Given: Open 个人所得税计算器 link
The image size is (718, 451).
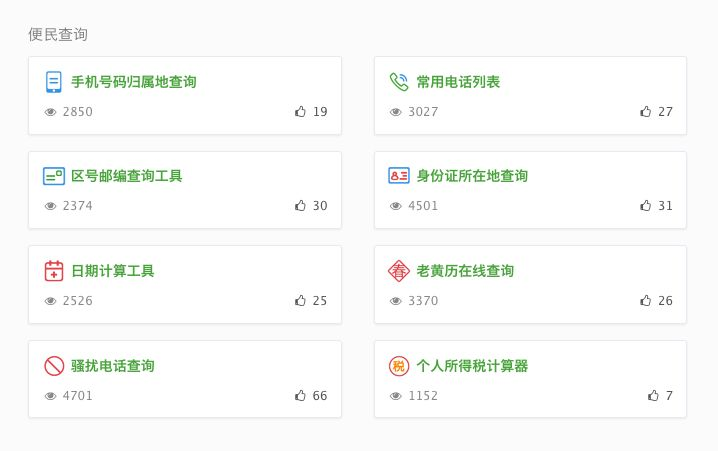Looking at the screenshot, I should 472,366.
